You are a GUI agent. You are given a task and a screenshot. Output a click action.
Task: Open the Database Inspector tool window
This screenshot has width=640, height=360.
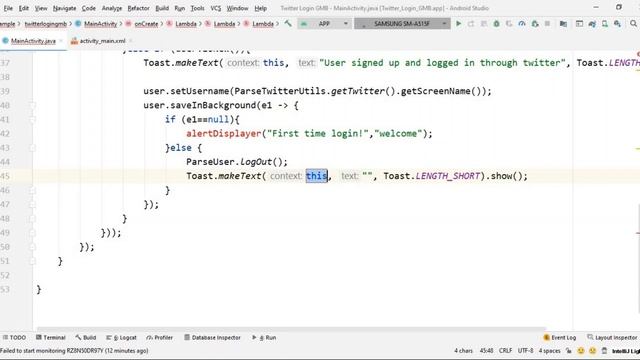tap(212, 338)
